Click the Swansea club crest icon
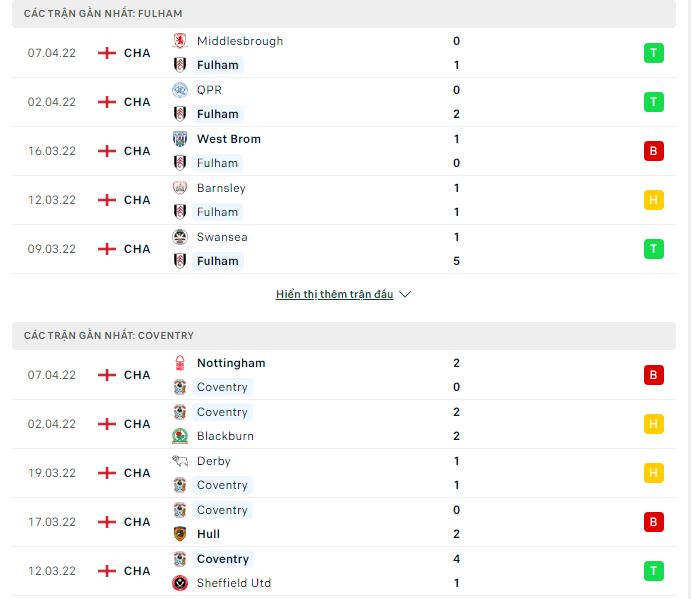The width and height of the screenshot is (691, 599). [180, 237]
